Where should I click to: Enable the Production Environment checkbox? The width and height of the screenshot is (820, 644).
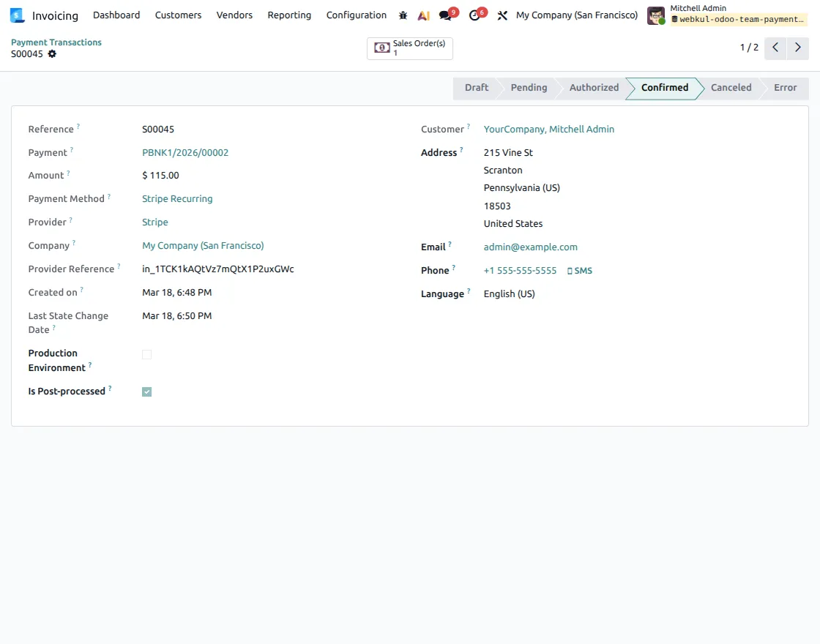(146, 354)
